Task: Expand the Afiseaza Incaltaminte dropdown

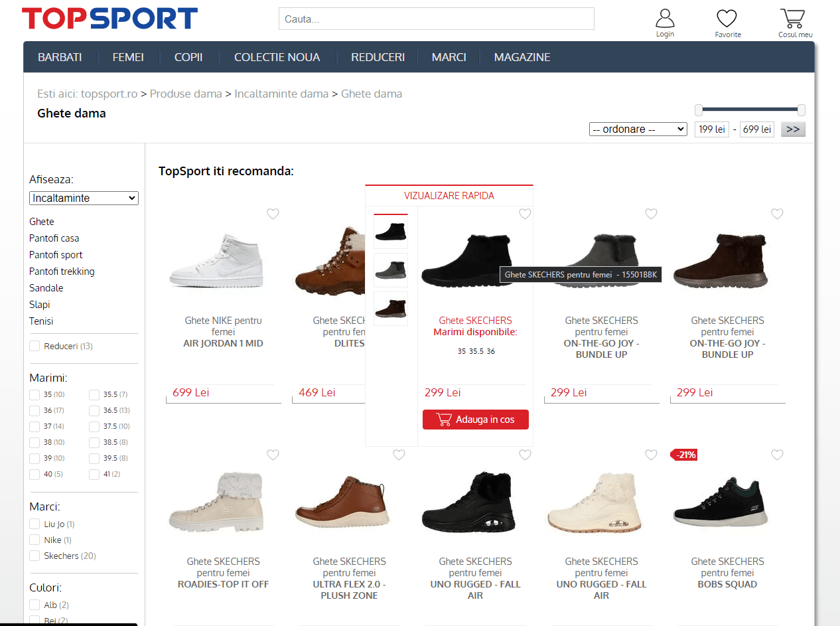Action: pos(84,198)
